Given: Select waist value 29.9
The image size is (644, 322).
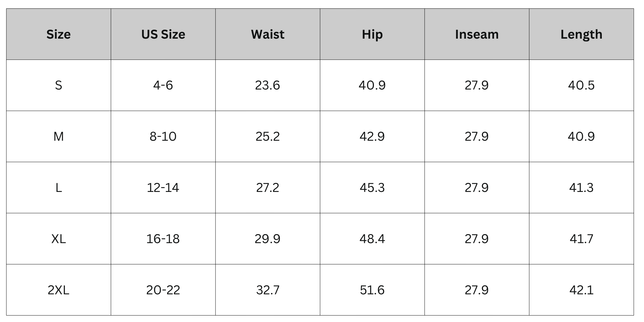Looking at the screenshot, I should coord(268,239).
